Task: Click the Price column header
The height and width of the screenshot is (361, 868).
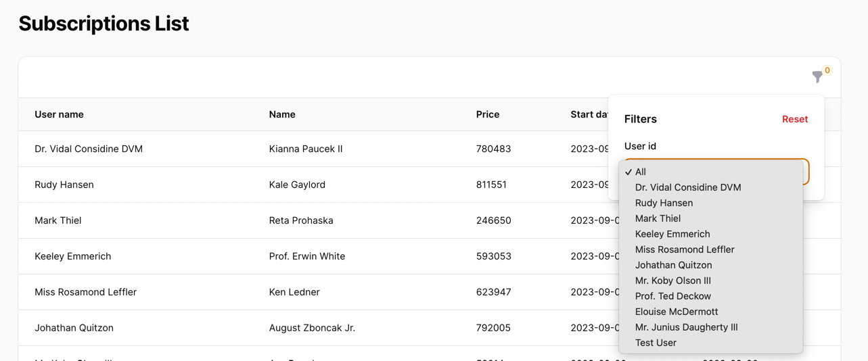Action: click(487, 114)
